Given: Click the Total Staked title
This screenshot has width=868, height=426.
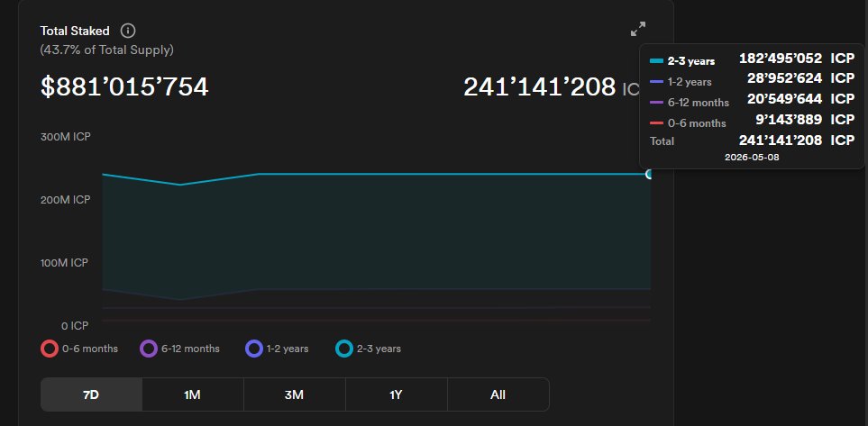Looking at the screenshot, I should tap(75, 31).
